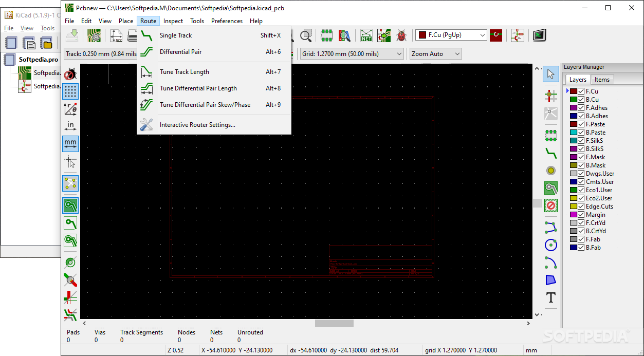Viewport: 644px width, 356px height.
Task: Open the Python scripting console icon
Action: [539, 35]
